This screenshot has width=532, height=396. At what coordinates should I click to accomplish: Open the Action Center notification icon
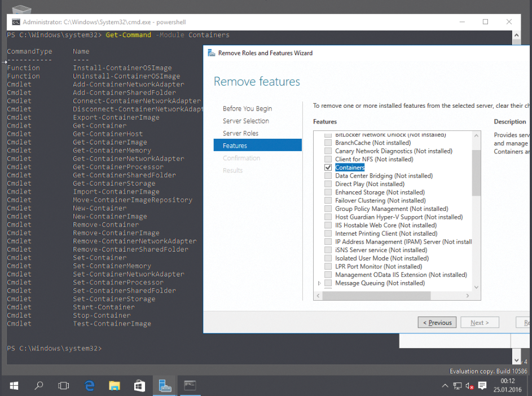click(481, 386)
